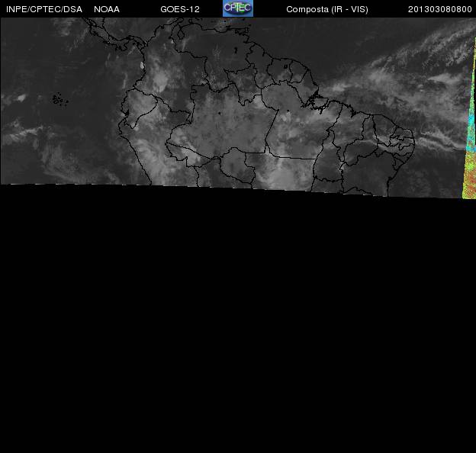Click the GOES-12 satellite label
This screenshot has width=476, height=453.
click(180, 9)
